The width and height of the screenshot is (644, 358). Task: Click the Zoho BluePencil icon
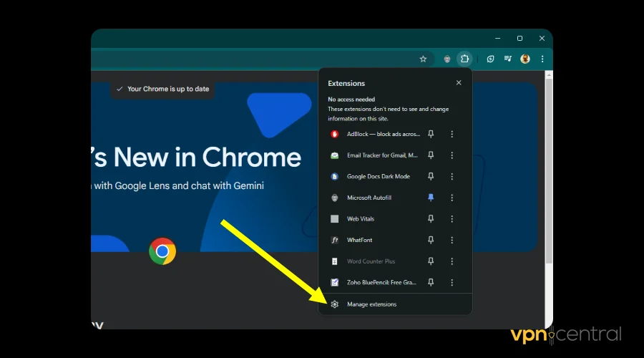(335, 282)
